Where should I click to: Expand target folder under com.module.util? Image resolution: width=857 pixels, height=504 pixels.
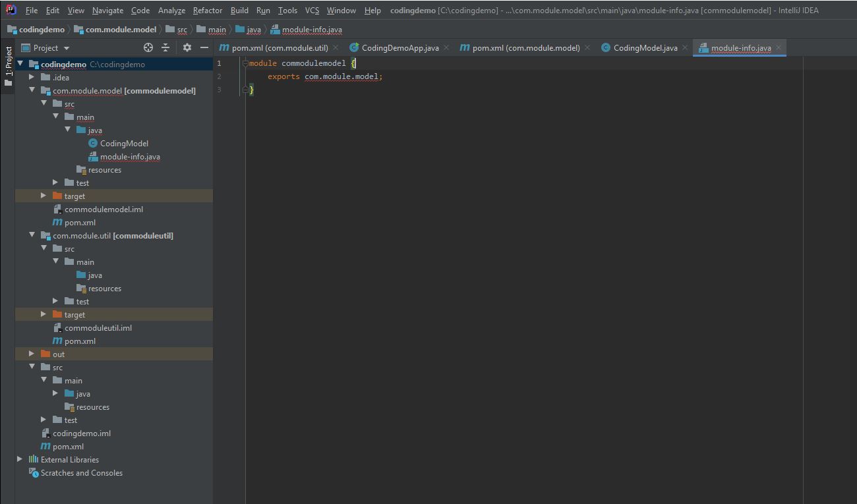click(44, 314)
